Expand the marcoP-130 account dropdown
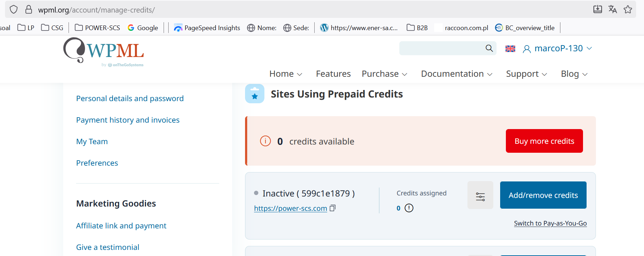644x256 pixels. click(558, 49)
